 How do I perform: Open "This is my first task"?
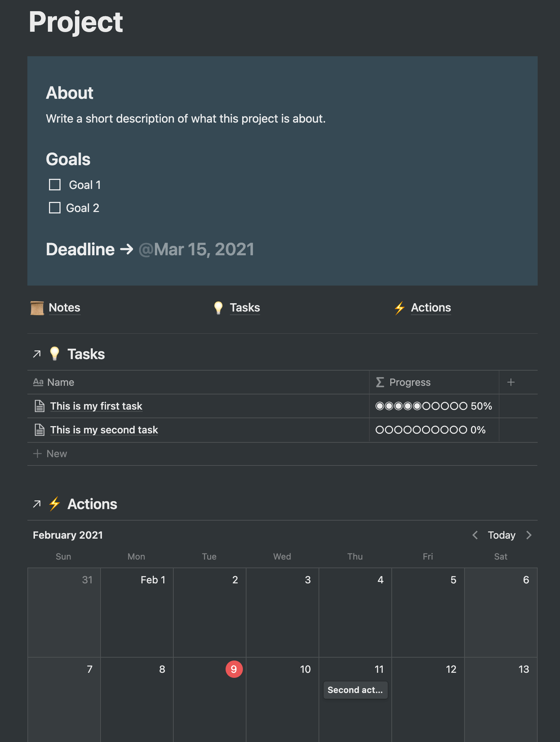click(96, 406)
